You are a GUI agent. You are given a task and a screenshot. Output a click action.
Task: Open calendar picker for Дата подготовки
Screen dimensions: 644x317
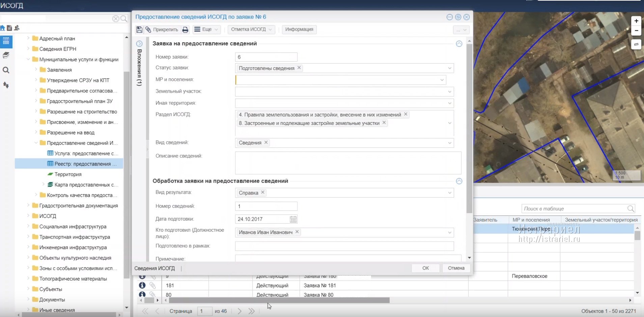pos(293,219)
